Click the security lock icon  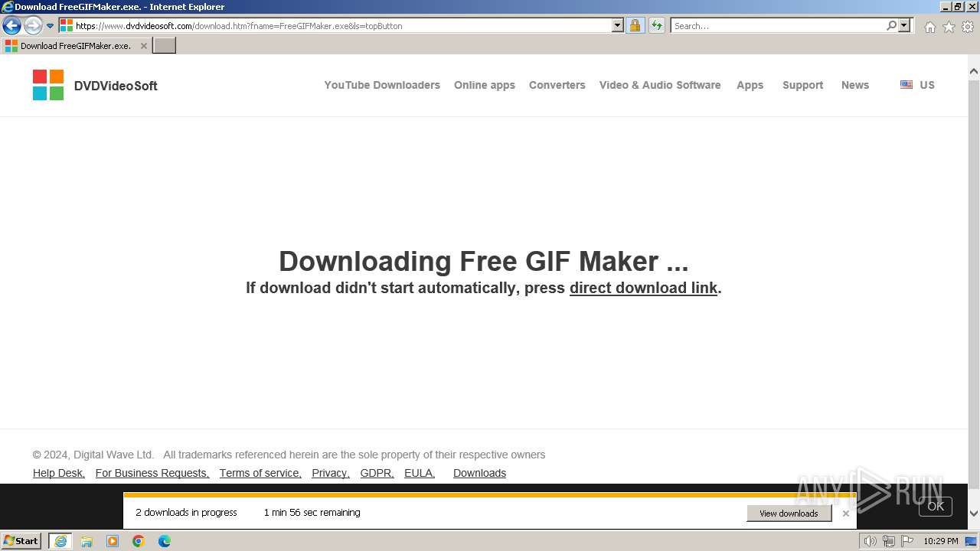coord(635,25)
